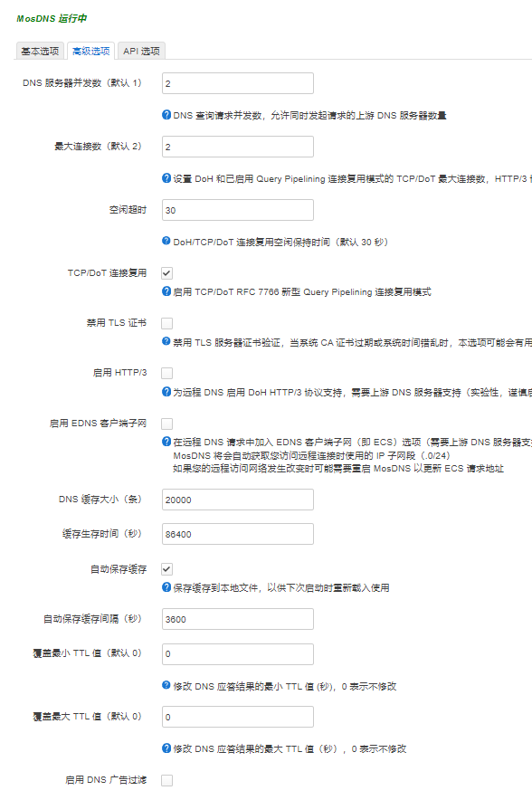The image size is (532, 800).
Task: Click help icon beside Query Pipelining hint
Action: click(166, 291)
